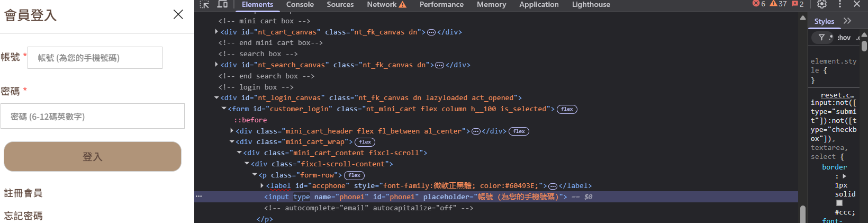
Task: Click ellipsis in mini_cart_header div
Action: click(476, 131)
